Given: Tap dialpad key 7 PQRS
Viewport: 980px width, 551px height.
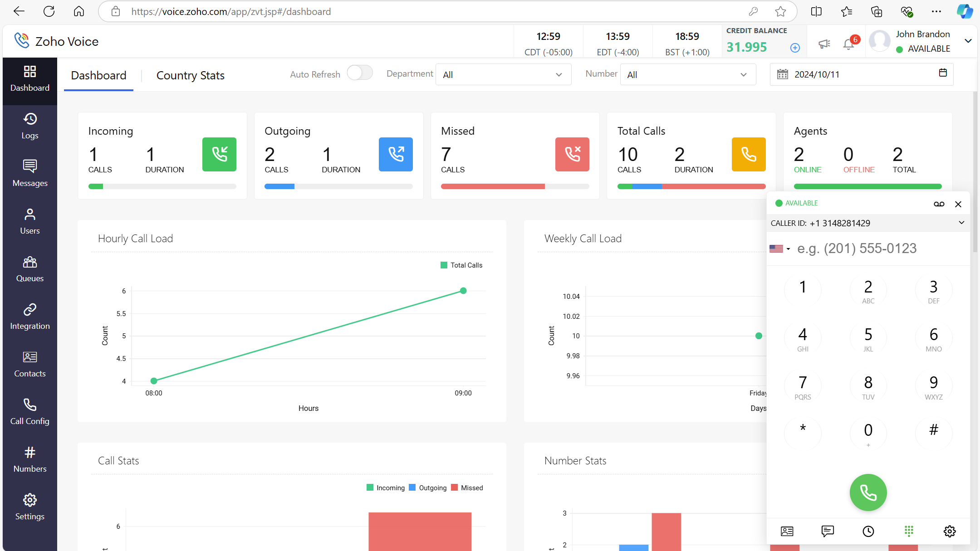Looking at the screenshot, I should tap(803, 387).
